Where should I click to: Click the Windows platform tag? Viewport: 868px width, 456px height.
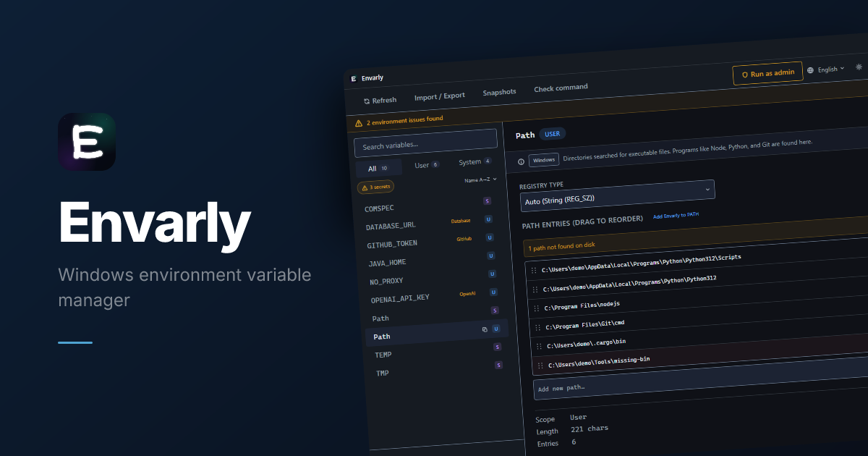[544, 159]
